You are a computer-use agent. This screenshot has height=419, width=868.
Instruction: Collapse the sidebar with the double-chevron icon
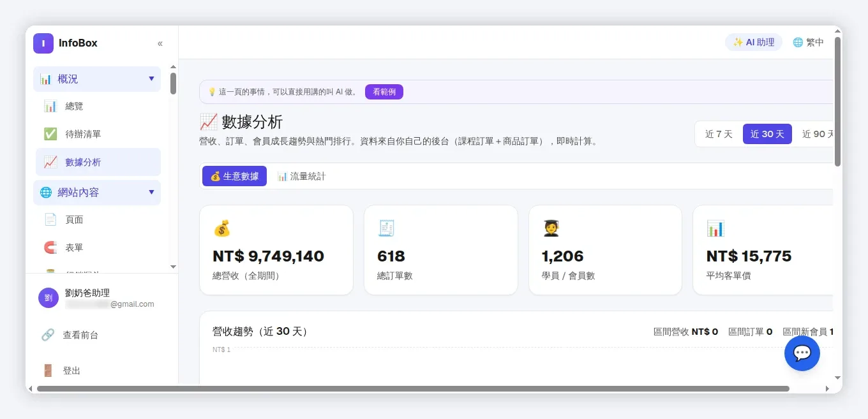(160, 43)
